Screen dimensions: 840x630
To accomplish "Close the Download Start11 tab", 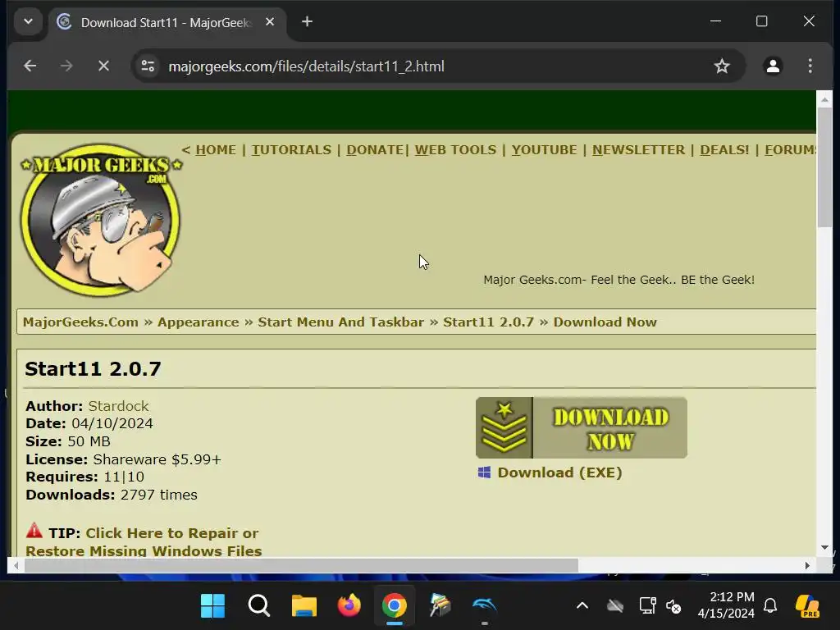I will 270,22.
